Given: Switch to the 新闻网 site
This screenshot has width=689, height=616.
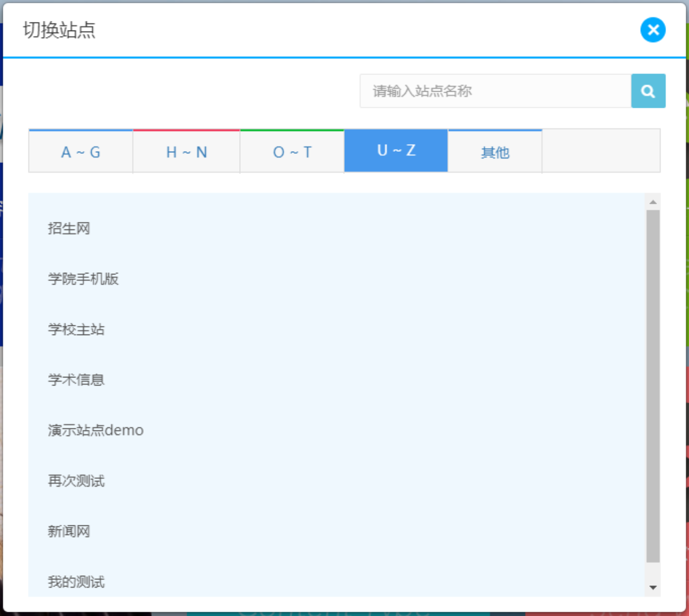Looking at the screenshot, I should 69,531.
